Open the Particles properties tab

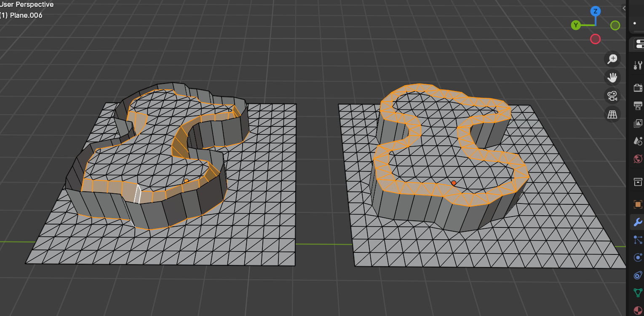click(638, 240)
